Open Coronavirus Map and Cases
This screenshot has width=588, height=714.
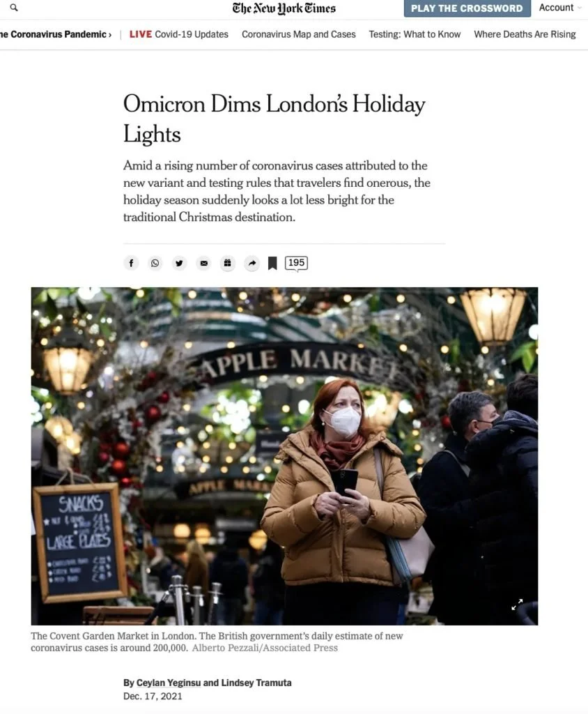[299, 34]
